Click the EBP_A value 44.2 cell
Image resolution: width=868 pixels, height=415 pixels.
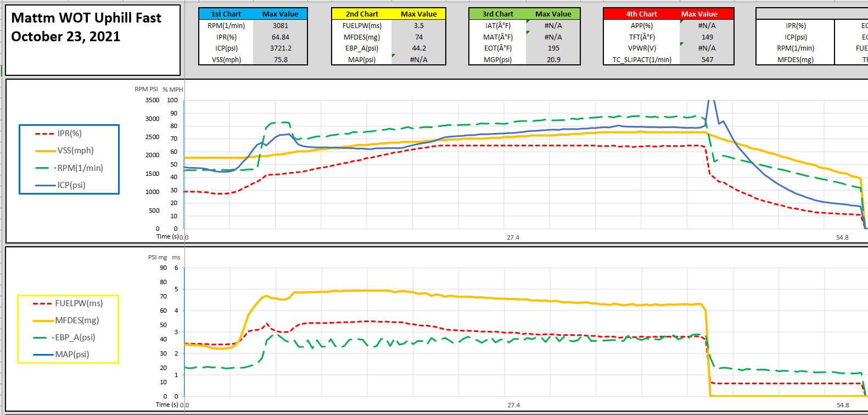418,48
